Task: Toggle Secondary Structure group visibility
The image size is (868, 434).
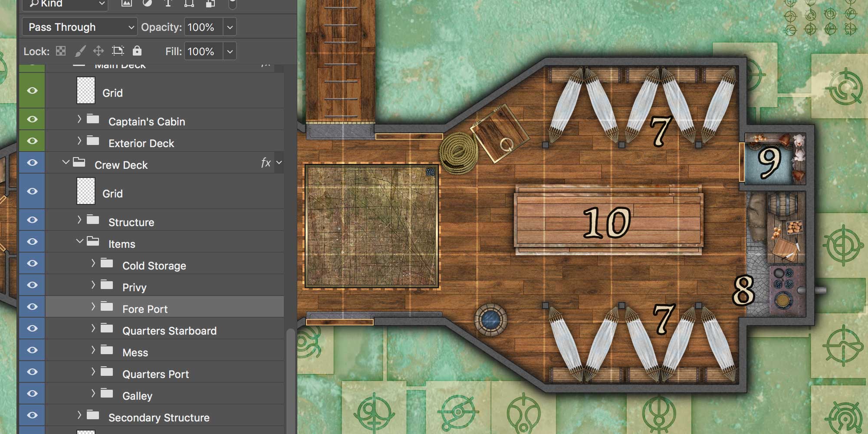Action: click(32, 415)
